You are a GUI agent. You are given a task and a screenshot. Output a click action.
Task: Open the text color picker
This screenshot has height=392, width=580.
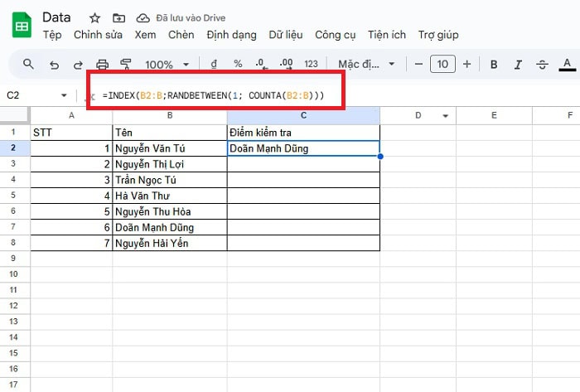[x=568, y=64]
